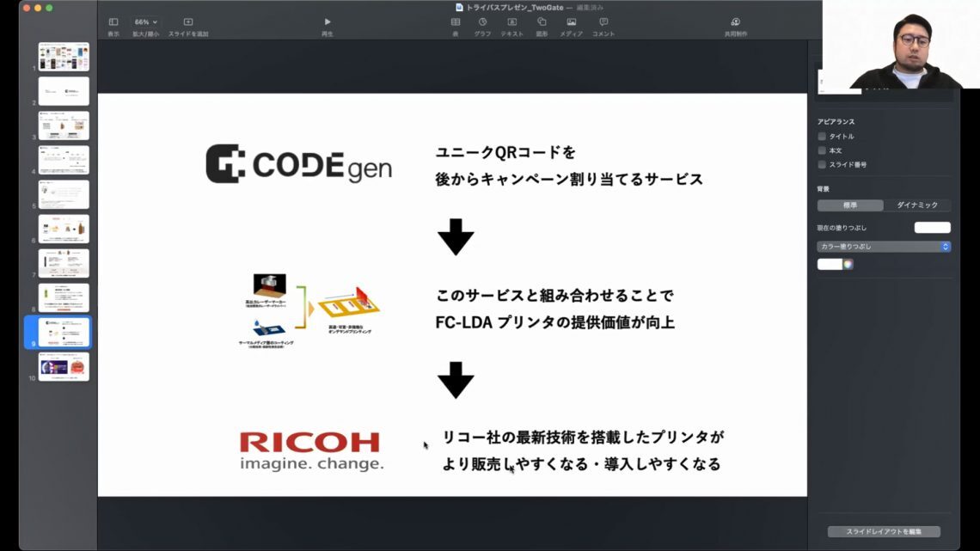Select the 標準 background tab

tap(850, 205)
